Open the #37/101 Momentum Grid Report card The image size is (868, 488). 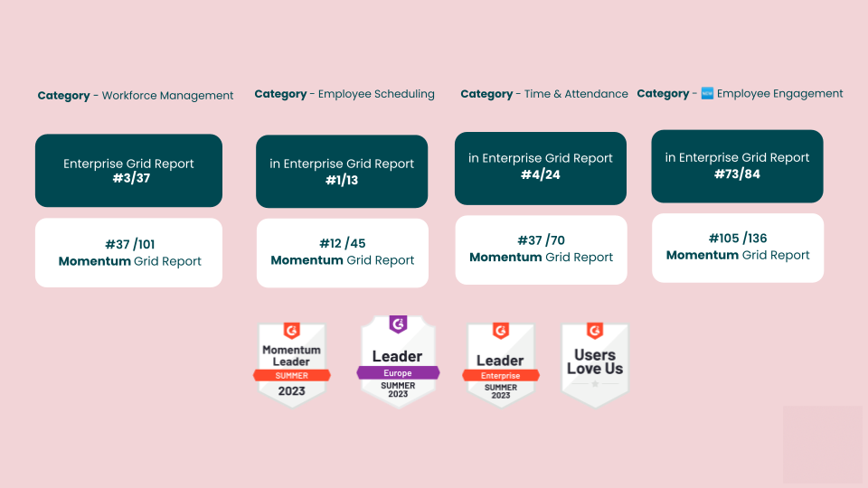click(x=128, y=253)
